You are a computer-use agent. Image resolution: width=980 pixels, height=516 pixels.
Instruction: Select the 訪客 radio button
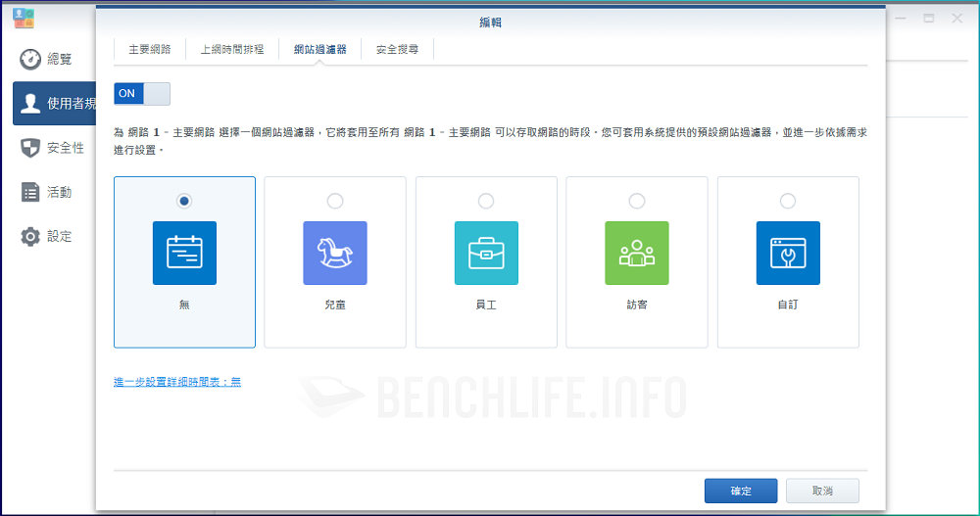tap(637, 201)
